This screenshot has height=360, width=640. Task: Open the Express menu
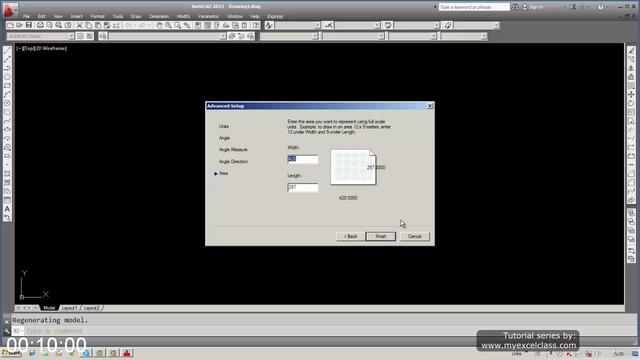click(275, 16)
